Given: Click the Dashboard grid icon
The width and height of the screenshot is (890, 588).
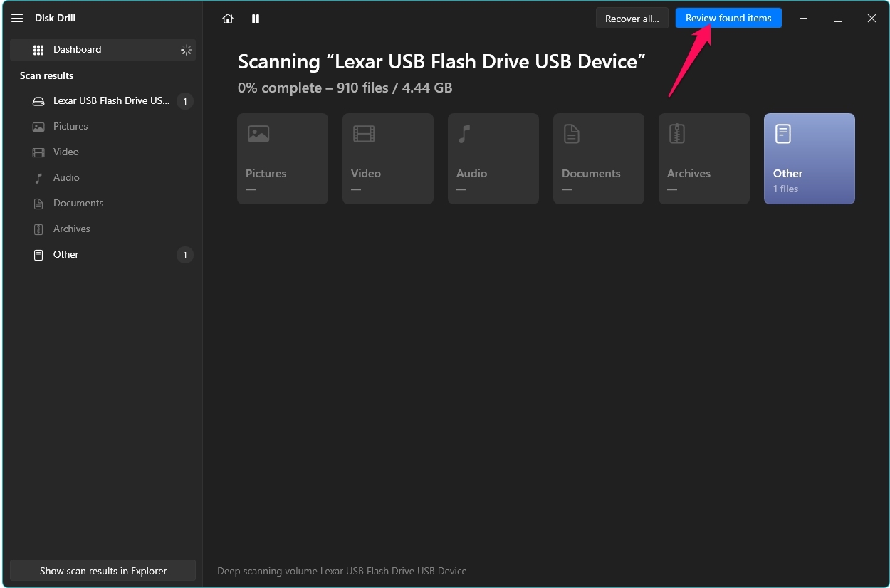Looking at the screenshot, I should 38,50.
